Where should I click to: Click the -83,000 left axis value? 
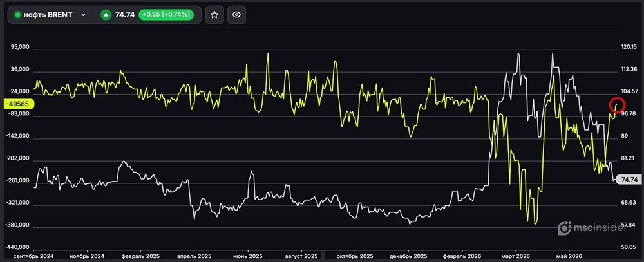(20, 114)
